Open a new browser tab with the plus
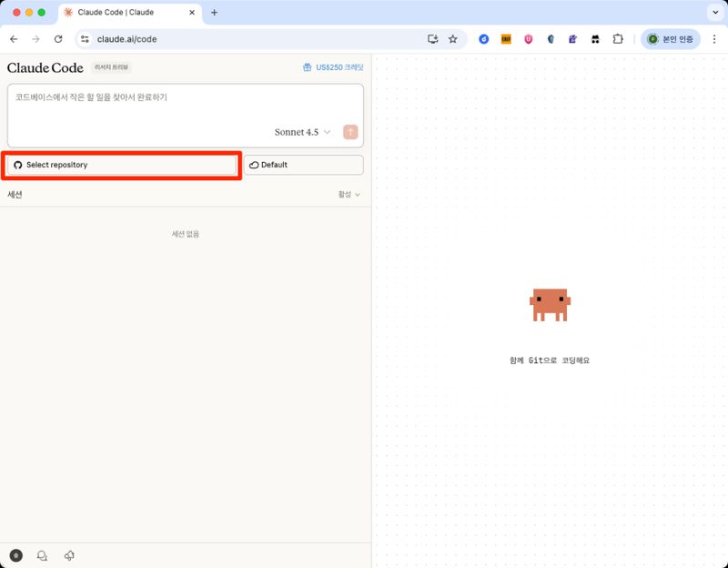 (x=213, y=13)
